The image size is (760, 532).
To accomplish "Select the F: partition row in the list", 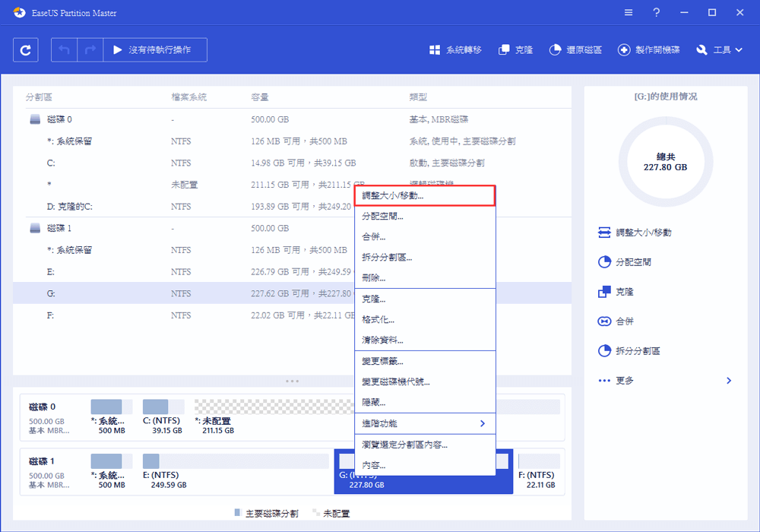I will (x=293, y=315).
